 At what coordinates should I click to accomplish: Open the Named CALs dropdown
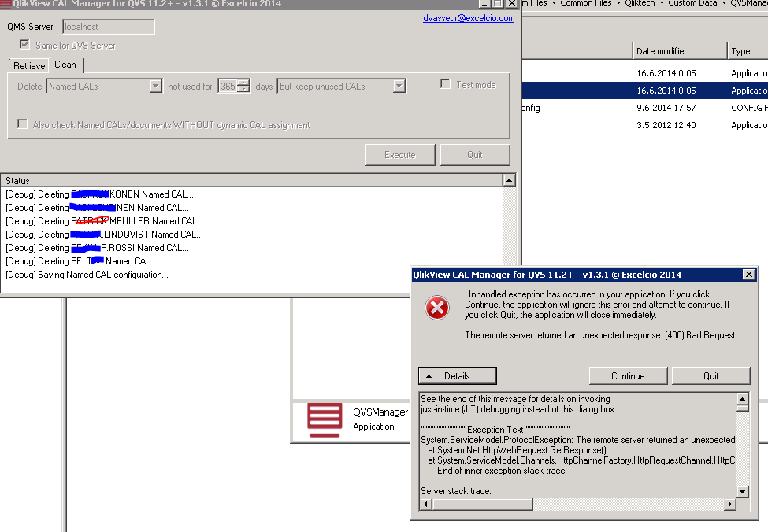156,86
